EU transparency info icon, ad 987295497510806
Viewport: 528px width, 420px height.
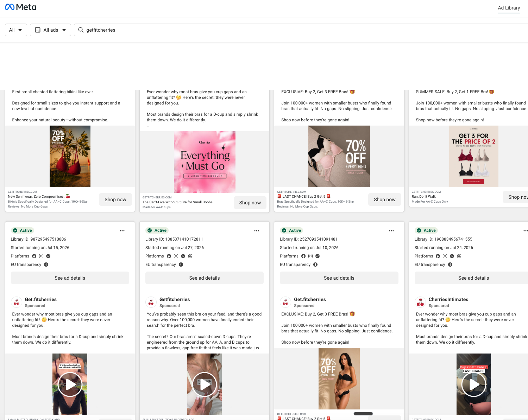click(x=46, y=265)
